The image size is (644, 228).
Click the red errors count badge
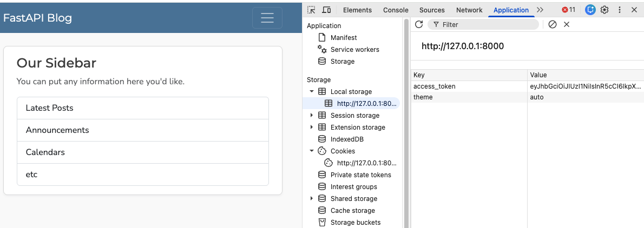pyautogui.click(x=569, y=10)
